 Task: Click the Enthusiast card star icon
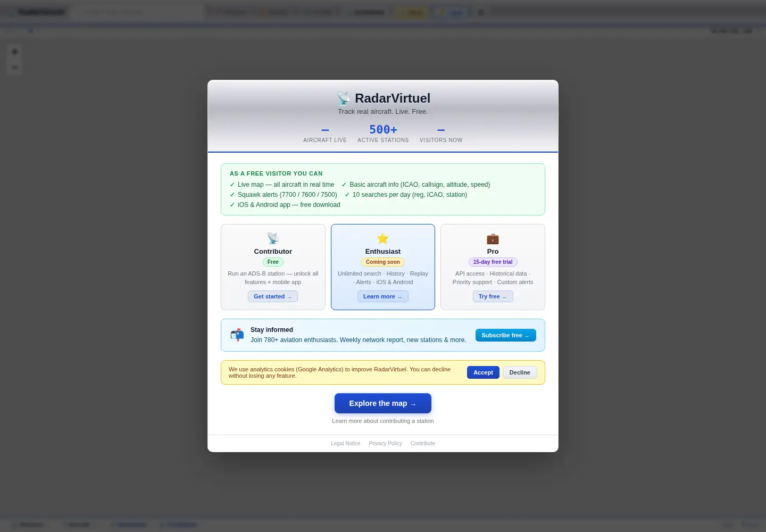tap(383, 238)
